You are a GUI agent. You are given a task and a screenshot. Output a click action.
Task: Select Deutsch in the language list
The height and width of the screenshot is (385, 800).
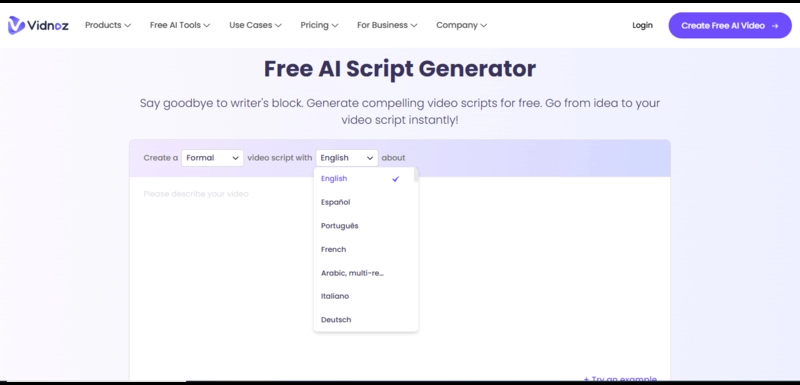pyautogui.click(x=366, y=320)
